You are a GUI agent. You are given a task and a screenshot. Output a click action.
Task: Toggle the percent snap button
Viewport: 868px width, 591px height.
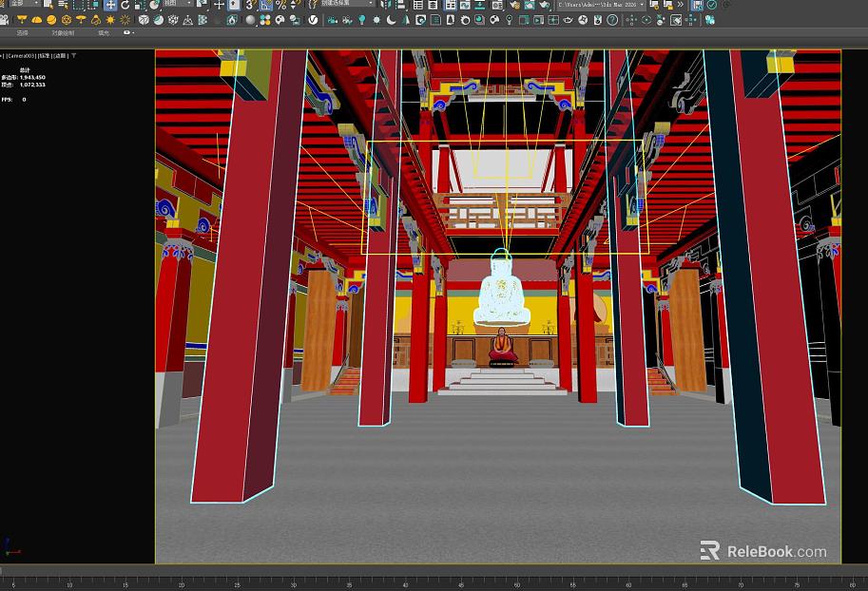(x=280, y=5)
